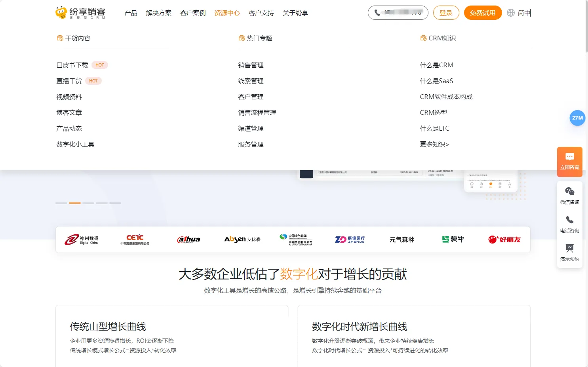The height and width of the screenshot is (367, 588).
Task: Open the 客户案例 menu
Action: (x=193, y=13)
